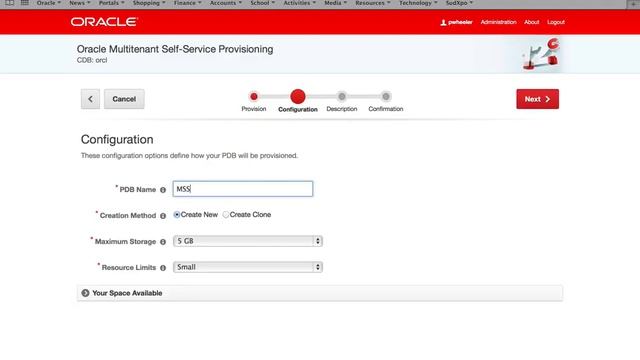
Task: Open the Maximum Storage 5 GB dropdown
Action: [248, 241]
